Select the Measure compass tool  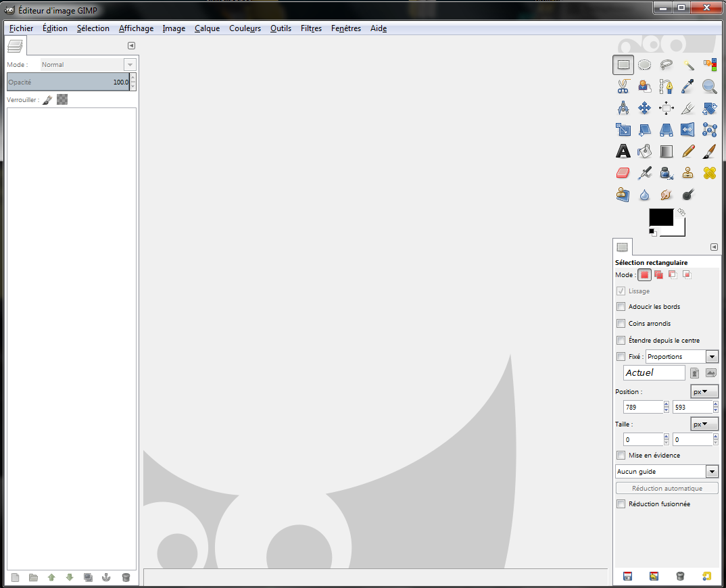coord(623,108)
